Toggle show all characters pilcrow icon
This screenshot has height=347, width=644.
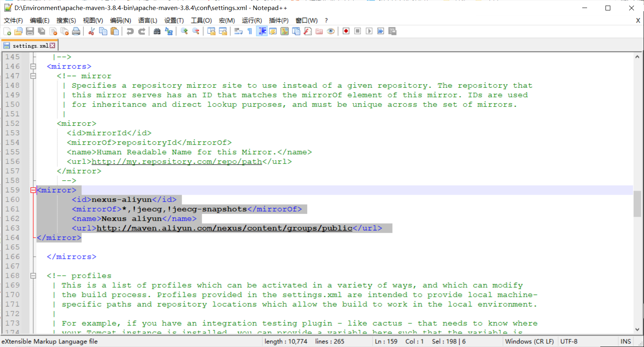(x=250, y=31)
